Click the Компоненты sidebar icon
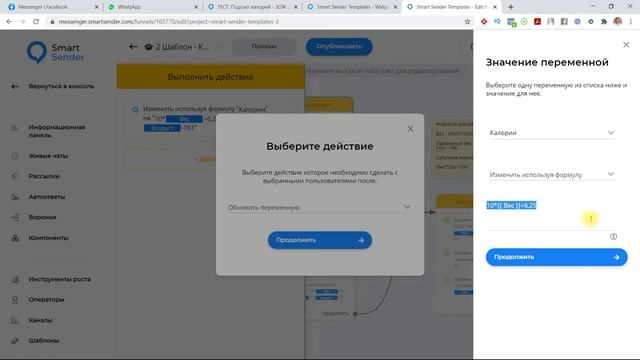The image size is (640, 360). click(x=15, y=238)
